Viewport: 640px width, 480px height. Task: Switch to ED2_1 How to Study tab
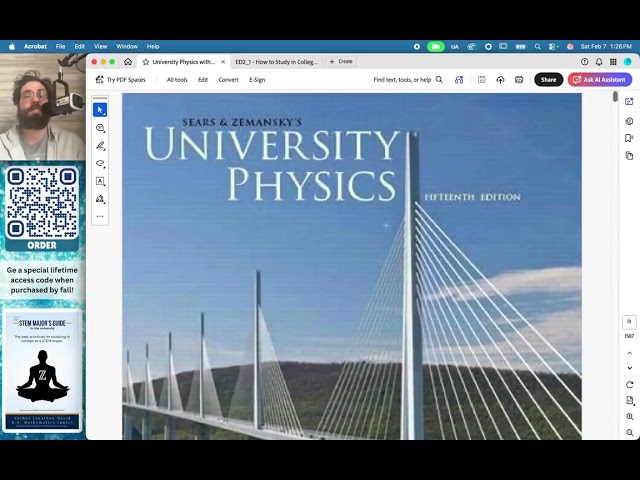coord(276,62)
